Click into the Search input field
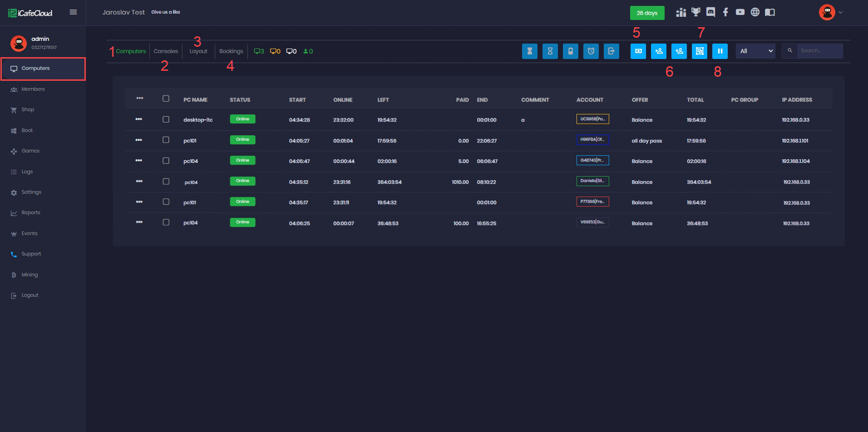This screenshot has width=868, height=432. click(819, 51)
